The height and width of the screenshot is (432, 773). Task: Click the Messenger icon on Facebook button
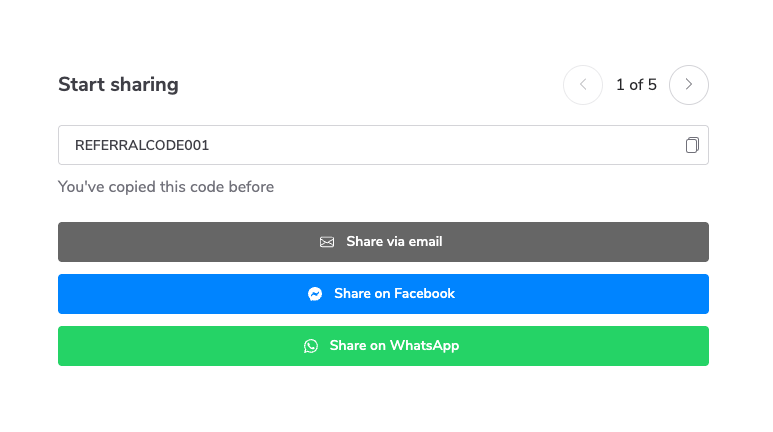315,294
